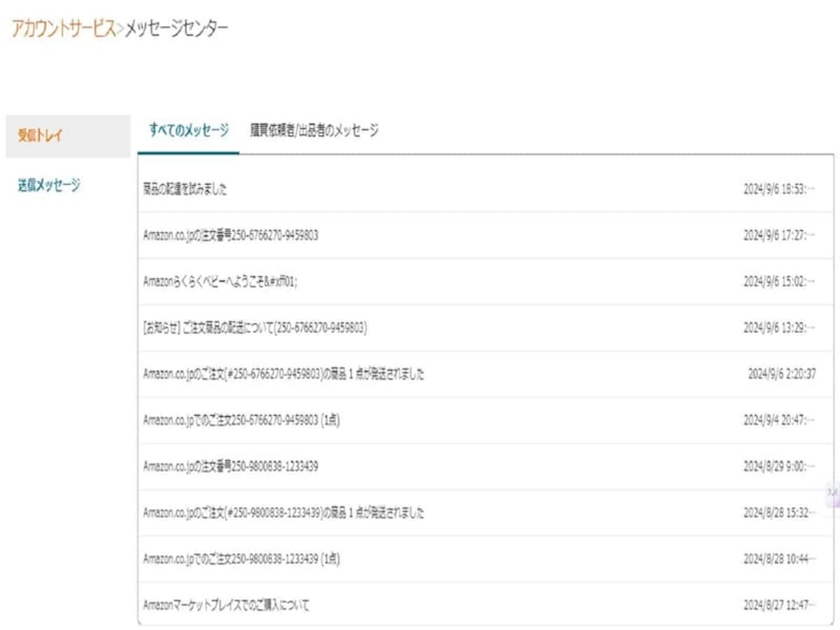Switch to the すべてのメッセージ tab
Viewport: 840px width, 630px height.
(188, 130)
